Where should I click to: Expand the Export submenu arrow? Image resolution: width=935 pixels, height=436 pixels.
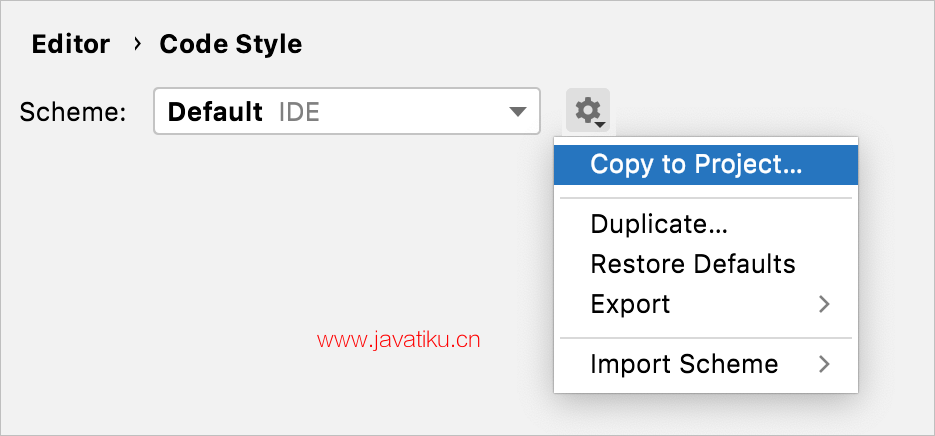click(824, 304)
